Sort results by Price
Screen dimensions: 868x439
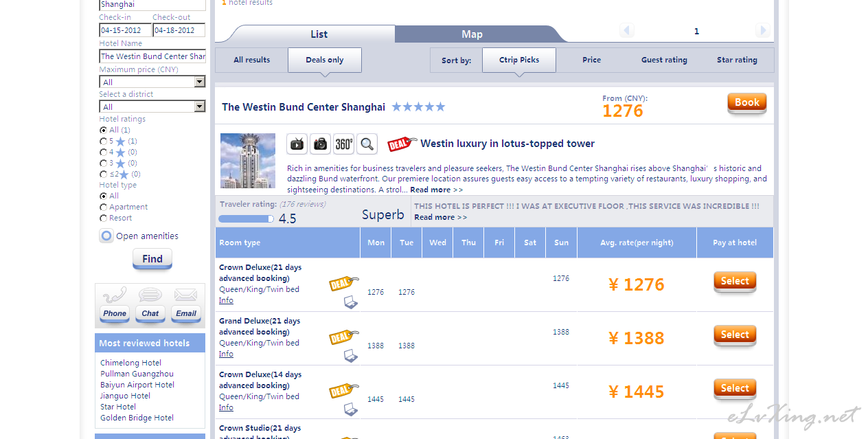pyautogui.click(x=592, y=60)
